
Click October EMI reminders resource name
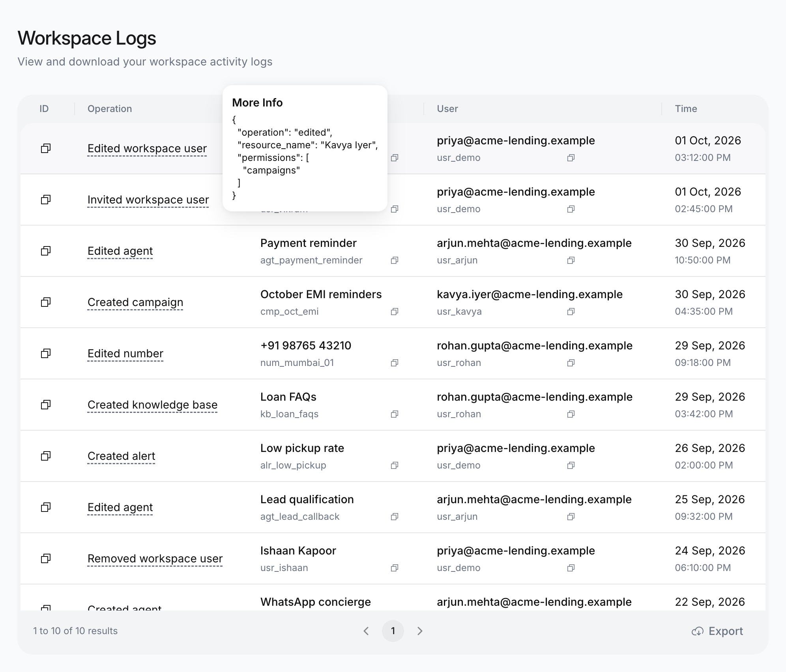coord(321,294)
